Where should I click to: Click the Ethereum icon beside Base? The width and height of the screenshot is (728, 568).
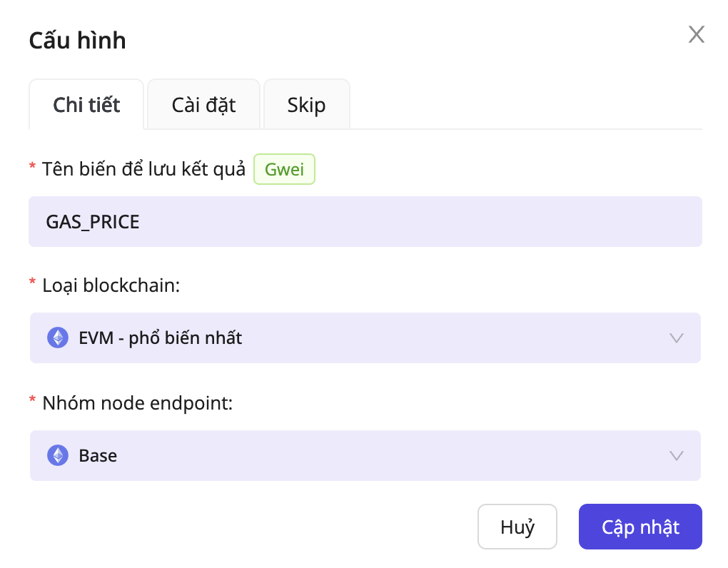(58, 455)
